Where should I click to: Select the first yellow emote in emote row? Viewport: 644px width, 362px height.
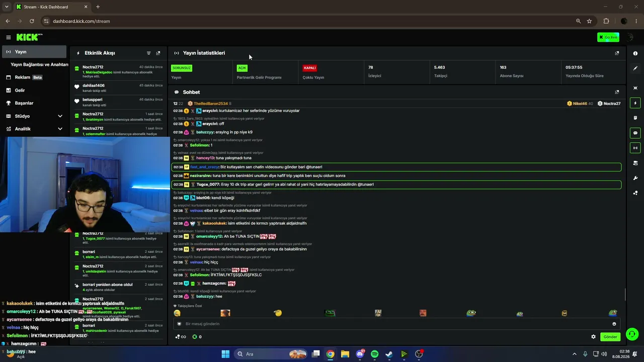click(x=177, y=313)
